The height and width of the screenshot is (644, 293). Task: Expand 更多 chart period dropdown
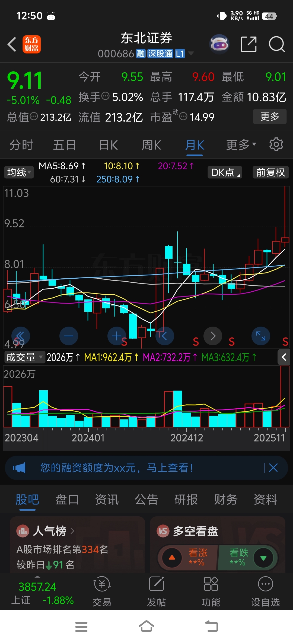pyautogui.click(x=241, y=145)
